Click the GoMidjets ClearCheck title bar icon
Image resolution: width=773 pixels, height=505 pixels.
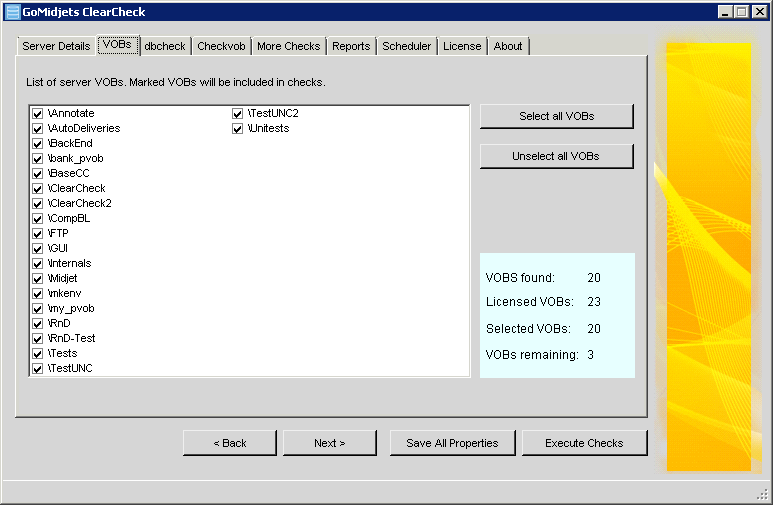pyautogui.click(x=12, y=12)
